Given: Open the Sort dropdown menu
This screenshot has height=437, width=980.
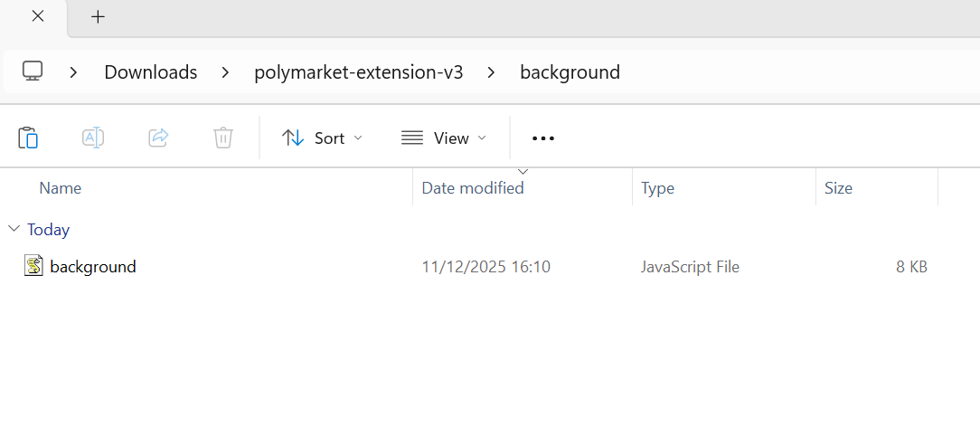Looking at the screenshot, I should point(322,138).
